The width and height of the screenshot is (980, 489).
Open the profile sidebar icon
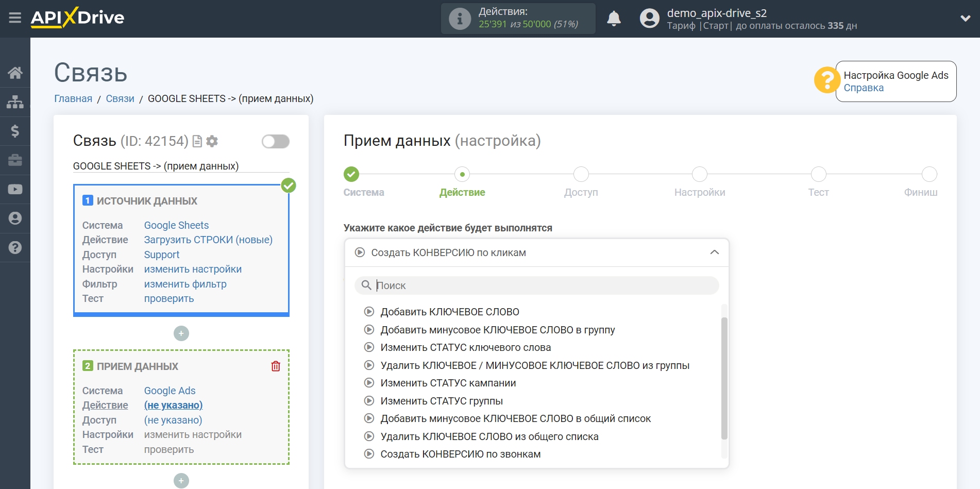point(15,218)
